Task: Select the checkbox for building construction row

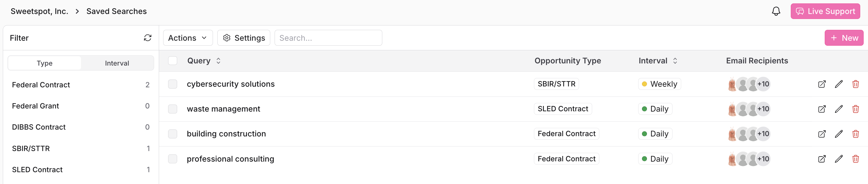Action: [173, 134]
